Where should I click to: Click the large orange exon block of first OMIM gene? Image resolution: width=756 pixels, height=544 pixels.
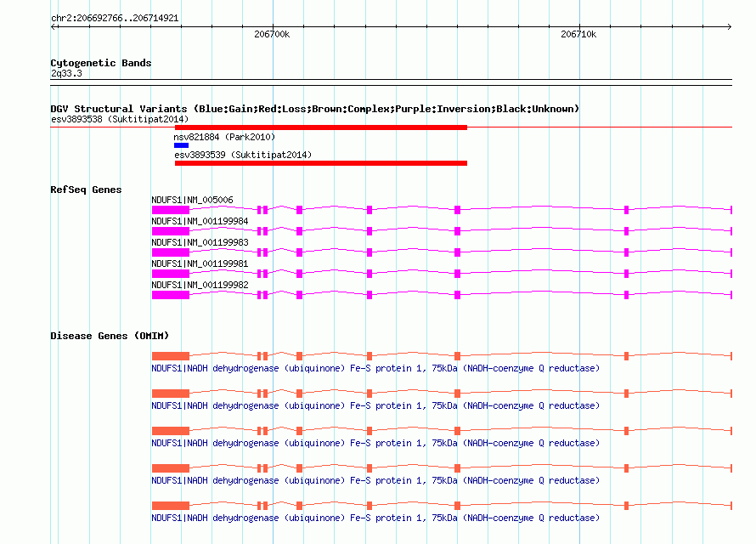(171, 356)
